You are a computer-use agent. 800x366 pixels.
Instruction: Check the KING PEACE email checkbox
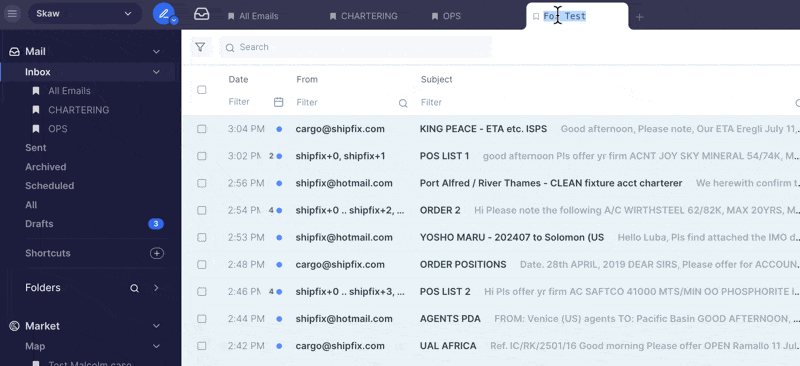click(202, 129)
